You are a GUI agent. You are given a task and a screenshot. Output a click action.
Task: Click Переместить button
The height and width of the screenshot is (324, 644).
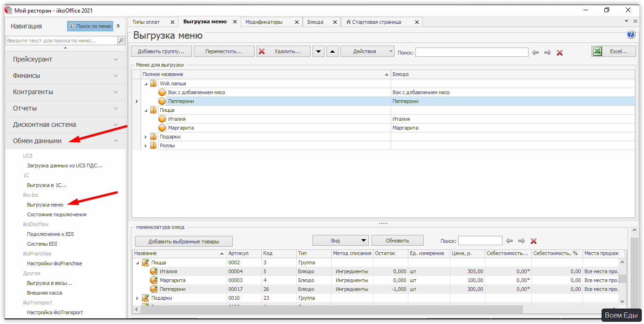(224, 51)
